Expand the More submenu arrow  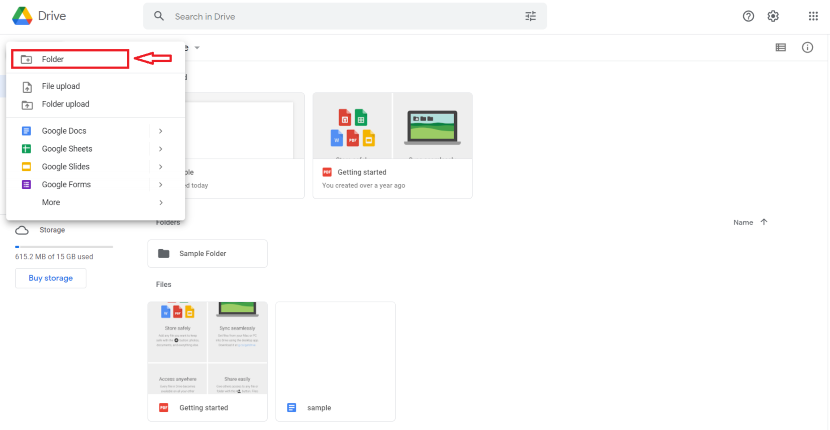click(160, 203)
